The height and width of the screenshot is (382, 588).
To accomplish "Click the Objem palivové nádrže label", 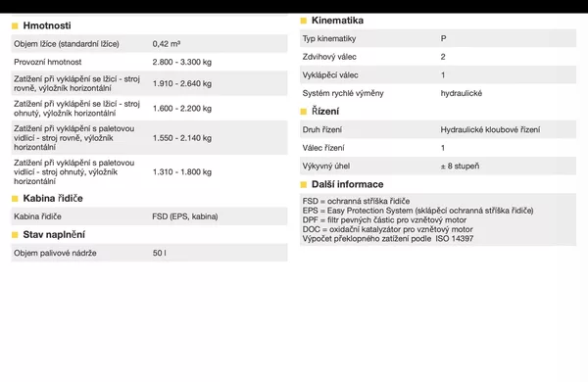I will tap(55, 253).
